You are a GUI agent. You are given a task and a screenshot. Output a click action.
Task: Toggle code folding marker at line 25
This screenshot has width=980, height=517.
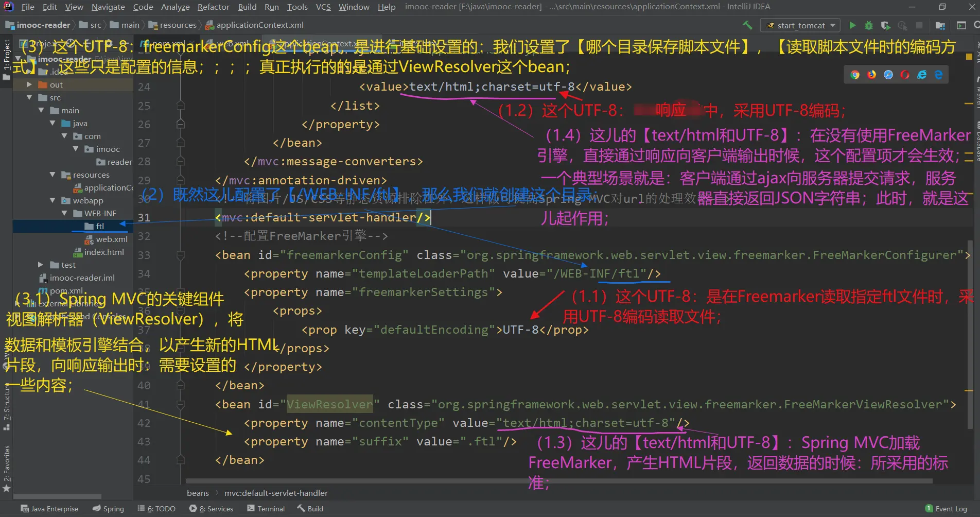[x=180, y=106]
